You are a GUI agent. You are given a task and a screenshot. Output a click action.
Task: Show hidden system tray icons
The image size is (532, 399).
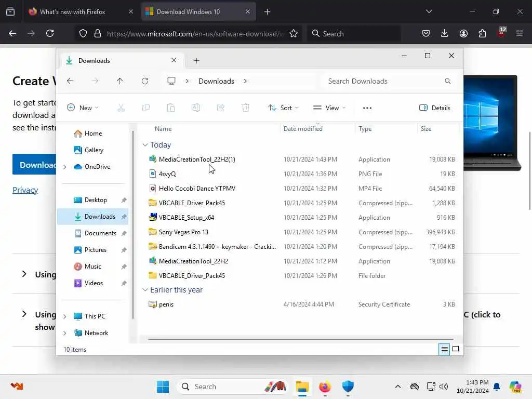[x=398, y=387]
